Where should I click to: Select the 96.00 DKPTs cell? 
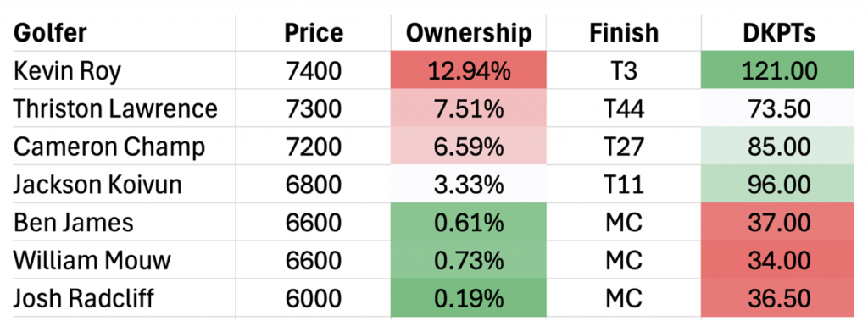(x=777, y=184)
